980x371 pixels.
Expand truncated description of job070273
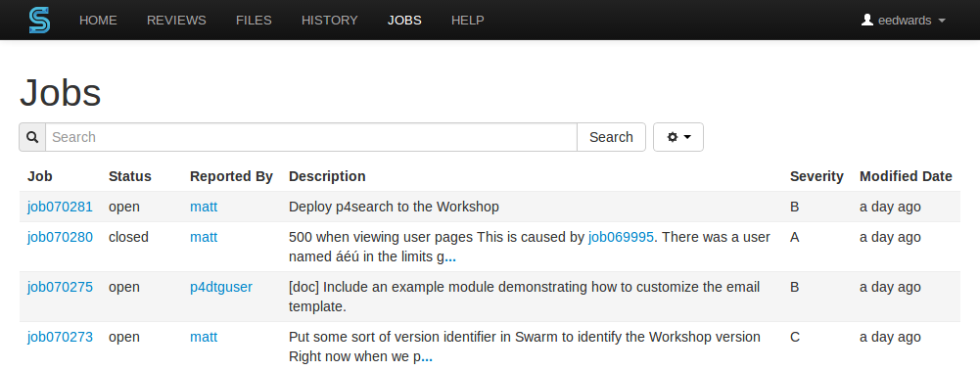[426, 358]
